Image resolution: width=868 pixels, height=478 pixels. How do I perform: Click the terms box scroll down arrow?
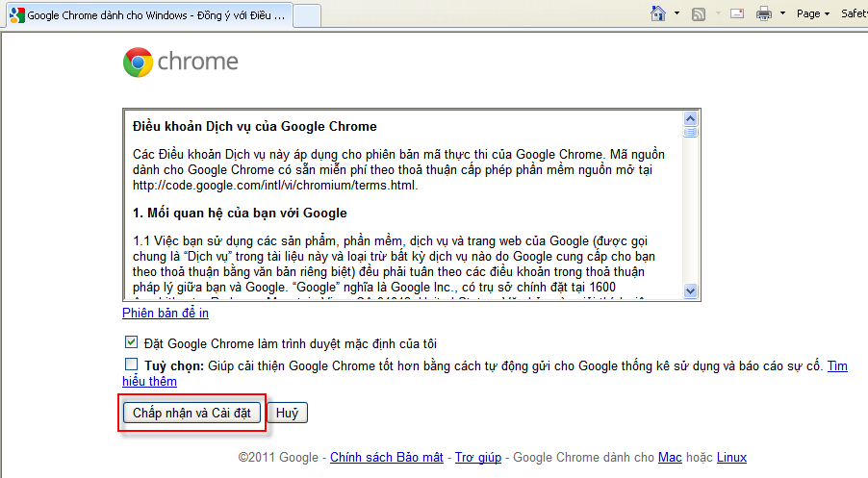(691, 289)
